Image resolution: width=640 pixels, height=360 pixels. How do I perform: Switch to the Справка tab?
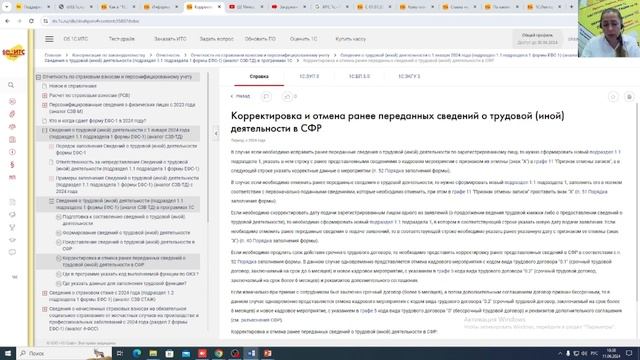[x=259, y=76]
